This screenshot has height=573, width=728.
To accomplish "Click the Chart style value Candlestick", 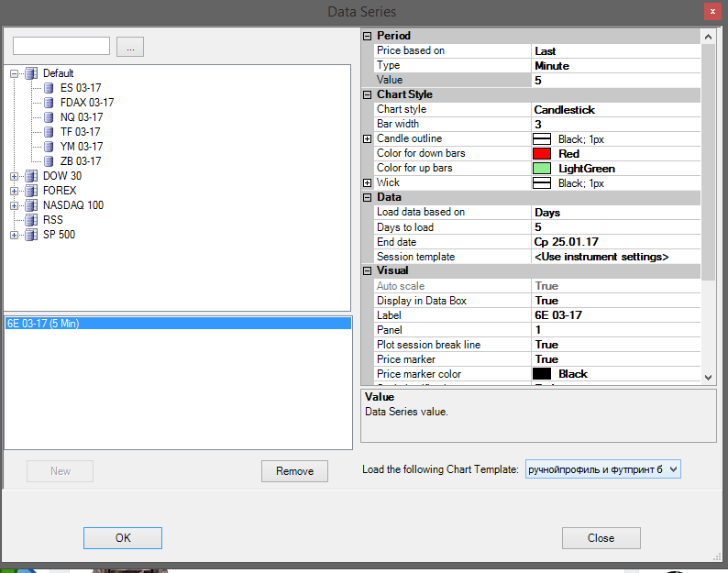I will point(615,110).
